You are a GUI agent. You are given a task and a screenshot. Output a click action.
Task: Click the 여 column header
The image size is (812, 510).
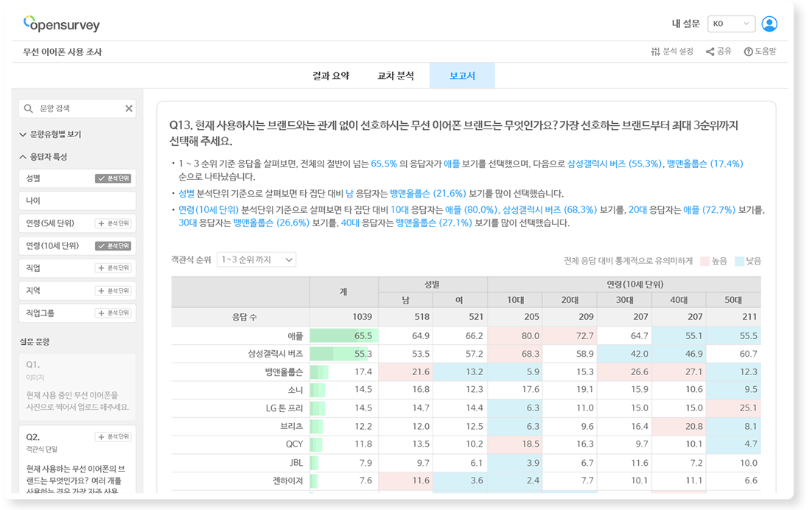pyautogui.click(x=460, y=300)
